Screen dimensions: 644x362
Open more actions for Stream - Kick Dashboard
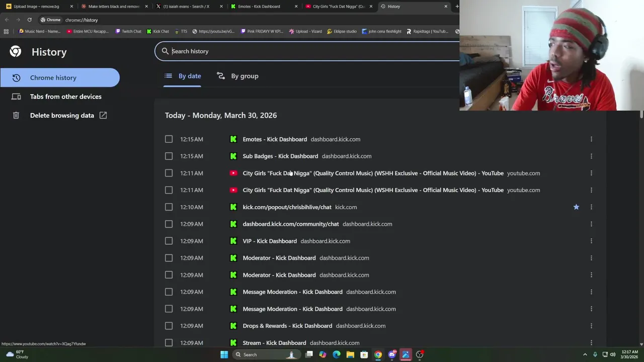pos(591,343)
